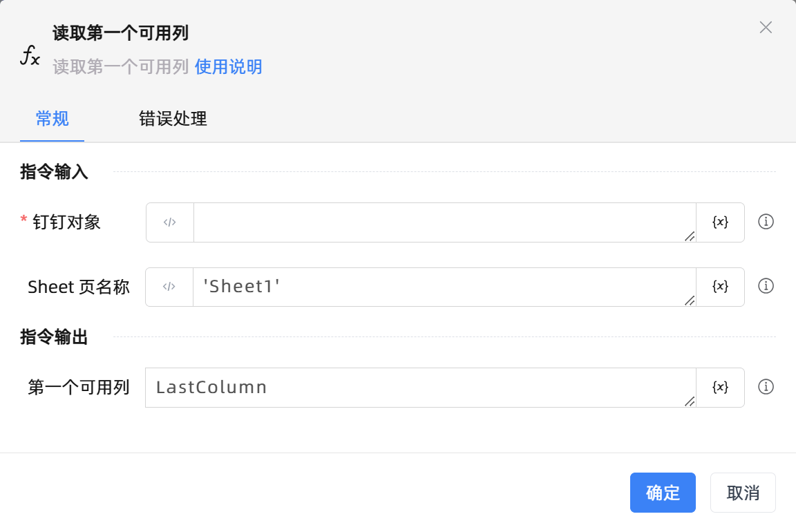
Task: Switch to the 常规 tab
Action: [52, 119]
